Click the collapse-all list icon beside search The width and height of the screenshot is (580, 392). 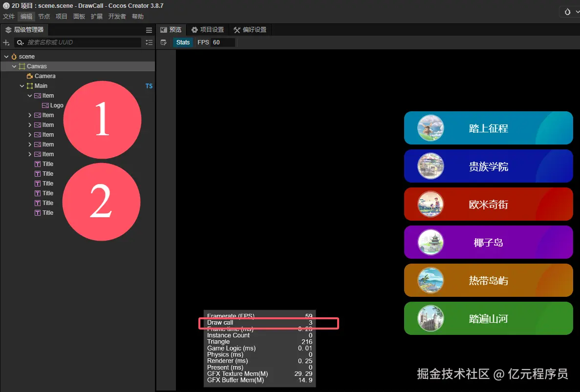(x=149, y=42)
